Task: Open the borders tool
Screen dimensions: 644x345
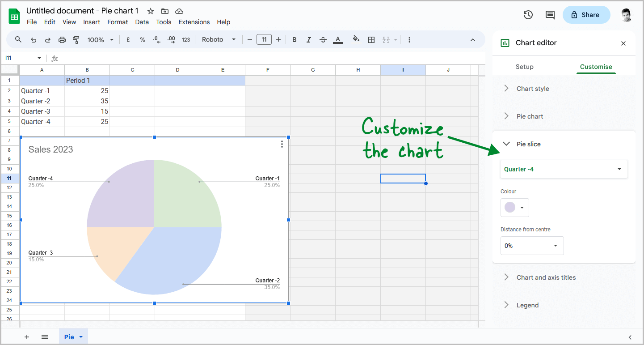Action: pos(371,40)
